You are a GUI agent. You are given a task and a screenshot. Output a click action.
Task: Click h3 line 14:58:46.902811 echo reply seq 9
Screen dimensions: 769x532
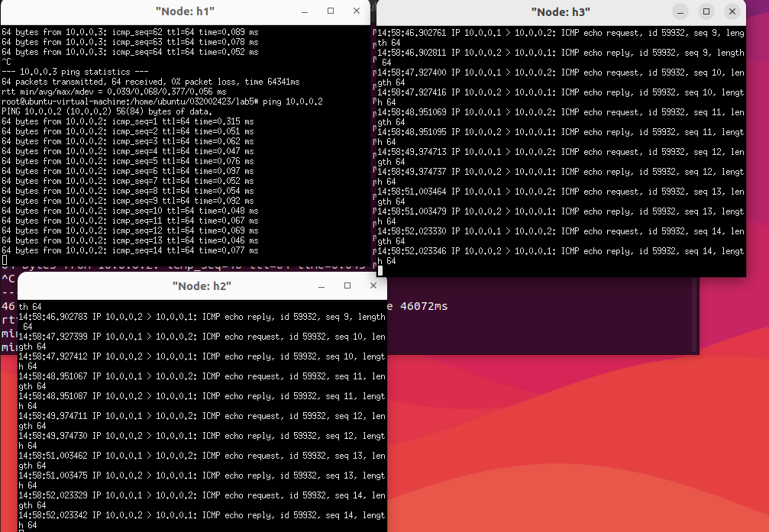tap(561, 57)
